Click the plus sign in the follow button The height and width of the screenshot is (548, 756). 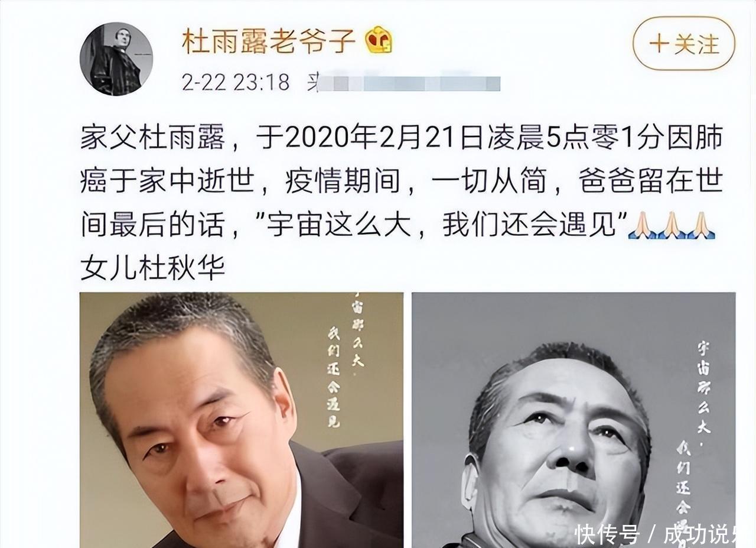coord(659,44)
